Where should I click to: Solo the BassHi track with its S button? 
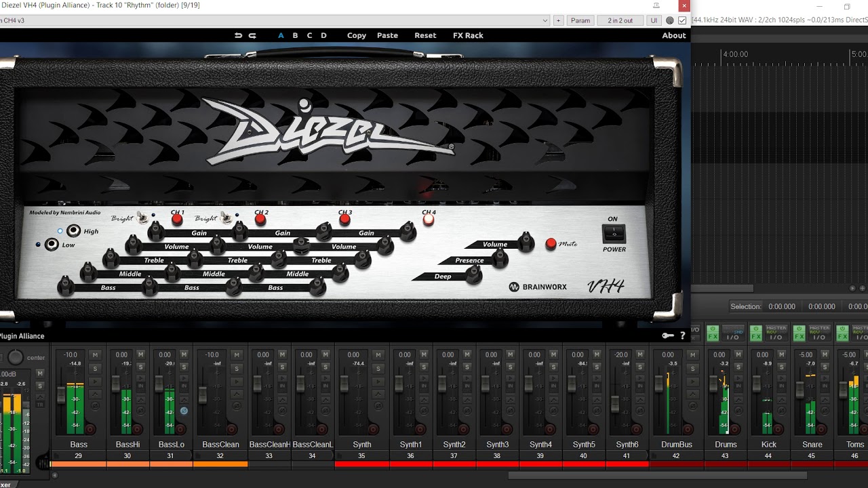point(140,367)
